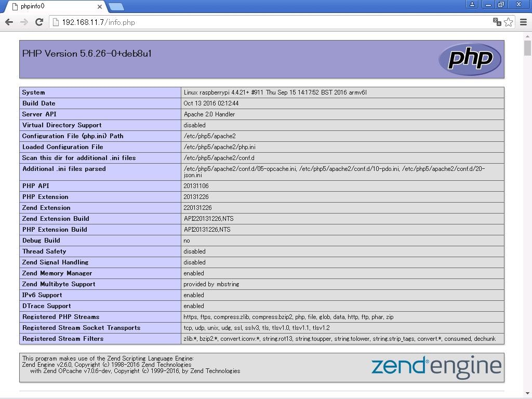Click the https, ftps, compress.zlib streams value
Screen dimensions: 532x399
(289, 317)
